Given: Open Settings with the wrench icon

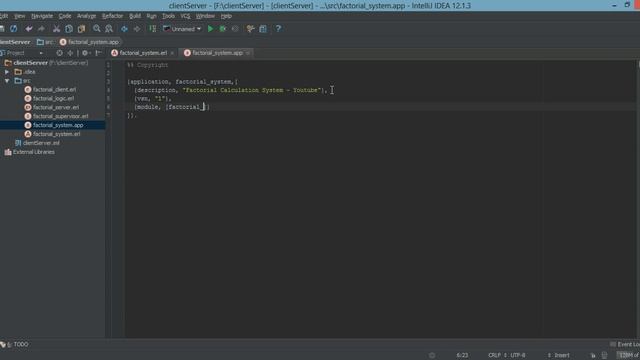Looking at the screenshot, I should click(250, 29).
